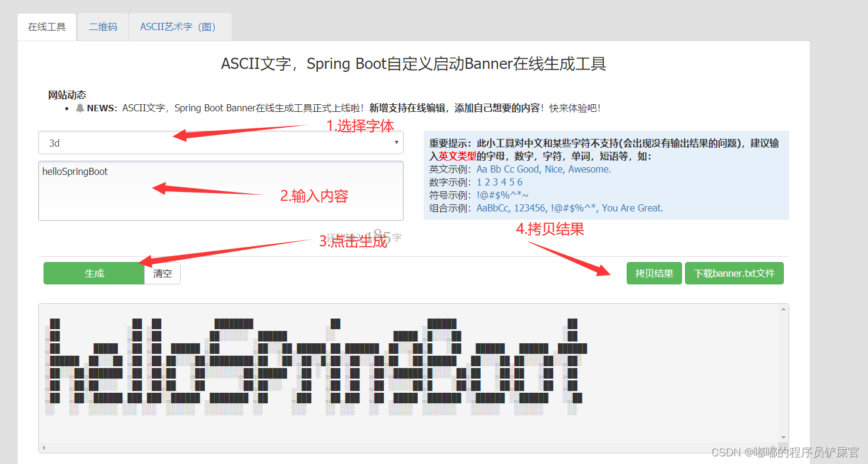Screen dimensions: 868x464
Task: Open the 二维码 tab
Action: pos(103,27)
